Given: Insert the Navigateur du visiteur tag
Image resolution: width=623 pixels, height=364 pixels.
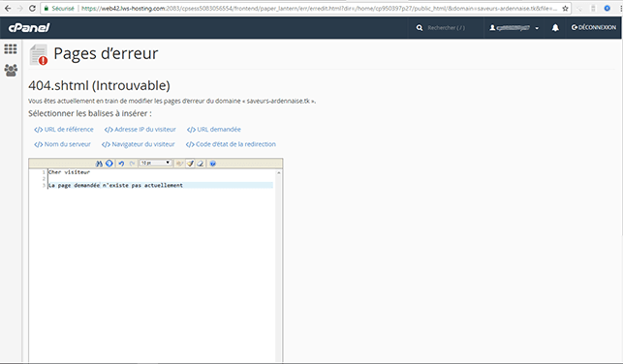Looking at the screenshot, I should pos(139,144).
